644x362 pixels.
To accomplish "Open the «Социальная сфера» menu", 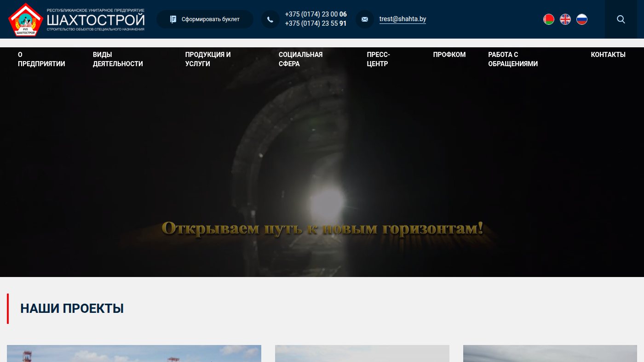I will (300, 59).
